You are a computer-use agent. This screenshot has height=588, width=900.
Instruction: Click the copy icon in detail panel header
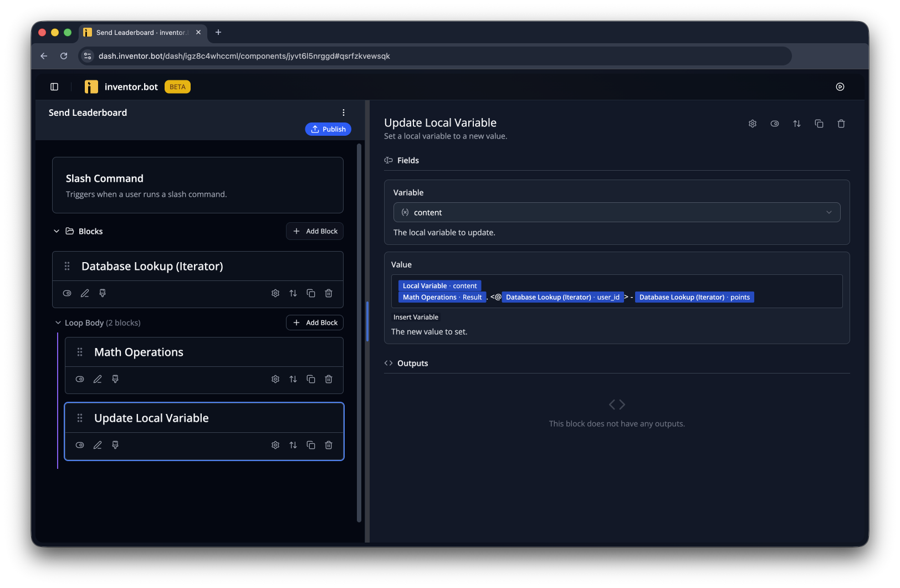(x=819, y=124)
